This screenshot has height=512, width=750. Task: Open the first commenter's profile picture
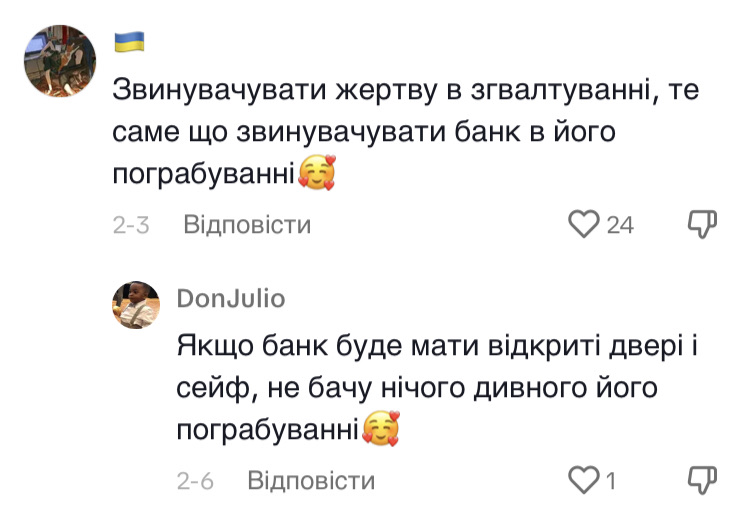click(x=60, y=60)
